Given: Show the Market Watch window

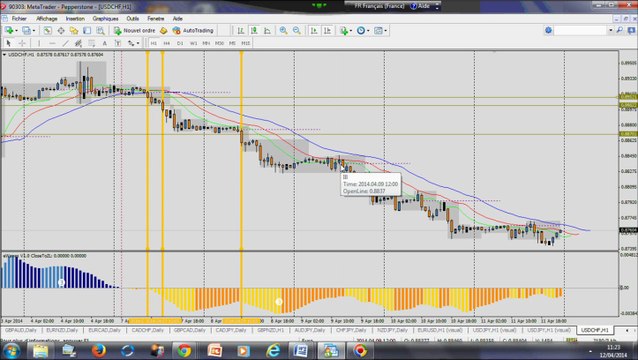Looking at the screenshot, I should [x=48, y=31].
